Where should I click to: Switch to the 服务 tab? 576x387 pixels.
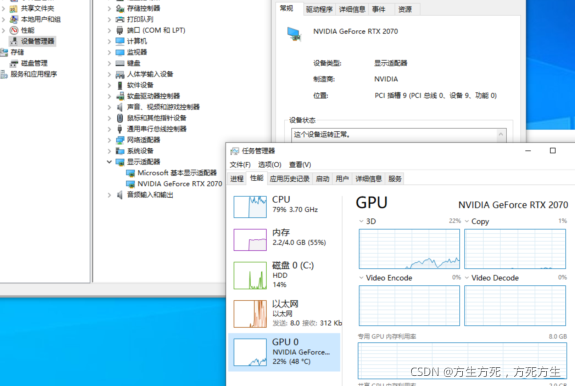tap(395, 179)
